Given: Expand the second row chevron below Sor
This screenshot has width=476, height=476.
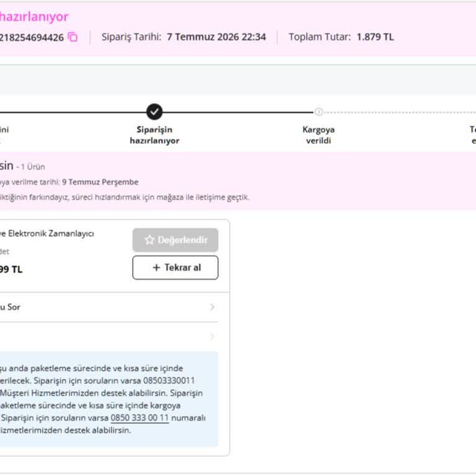Looking at the screenshot, I should point(212,337).
